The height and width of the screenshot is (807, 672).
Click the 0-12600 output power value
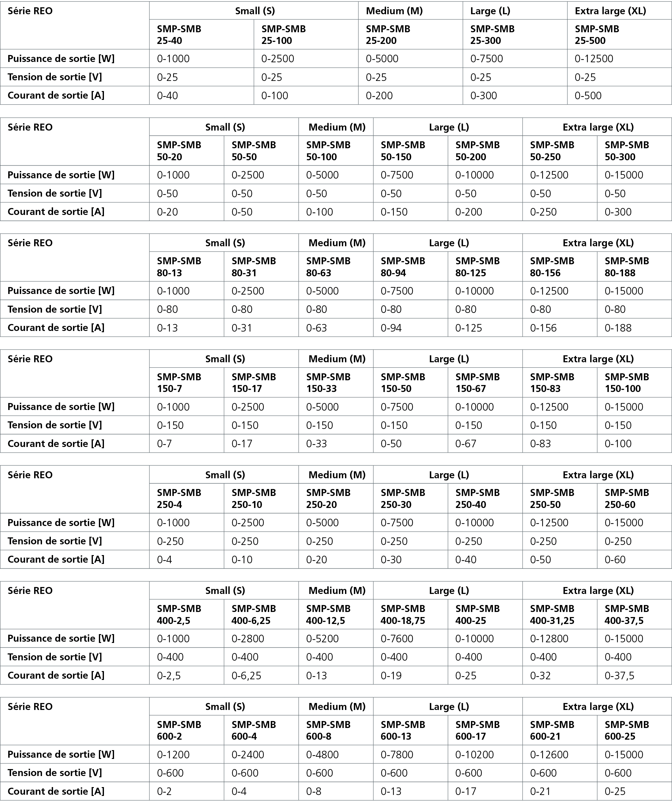pyautogui.click(x=549, y=754)
